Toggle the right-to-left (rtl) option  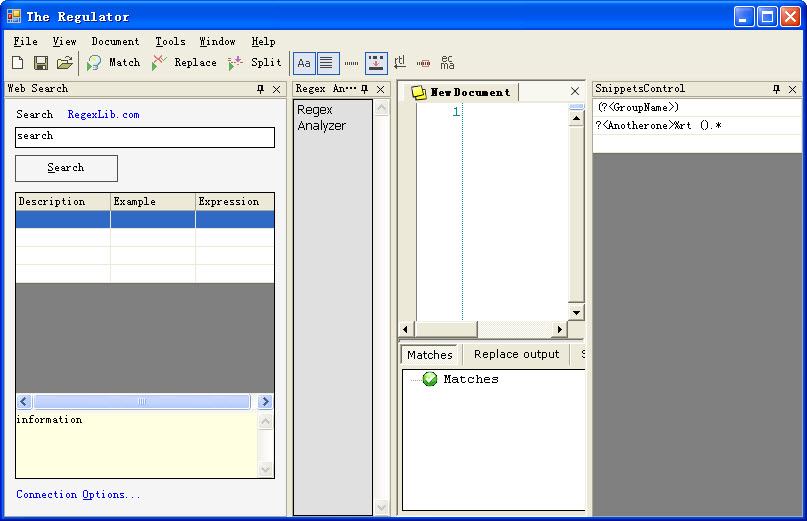click(400, 63)
